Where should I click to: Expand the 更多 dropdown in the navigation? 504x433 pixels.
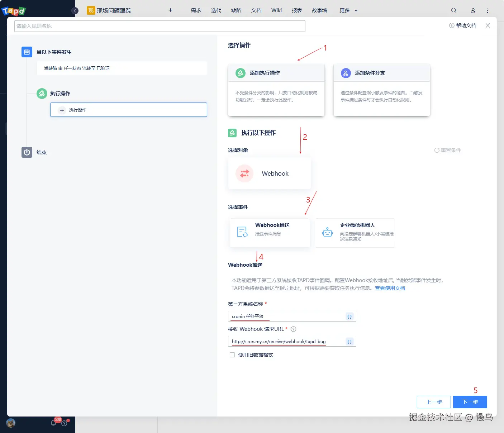coord(348,10)
